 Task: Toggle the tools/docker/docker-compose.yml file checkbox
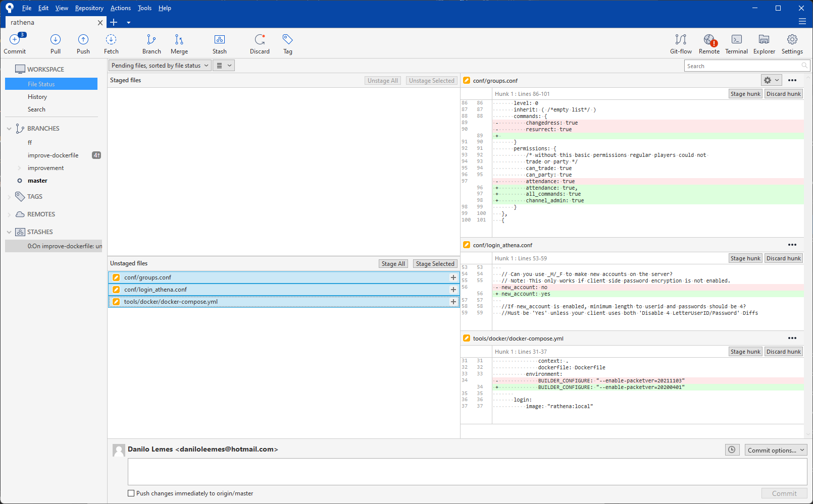coord(116,301)
